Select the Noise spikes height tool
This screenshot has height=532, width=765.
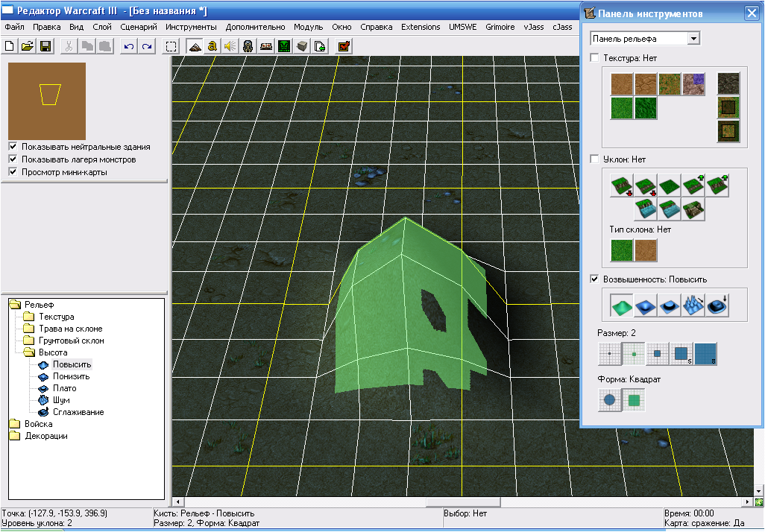tap(693, 305)
